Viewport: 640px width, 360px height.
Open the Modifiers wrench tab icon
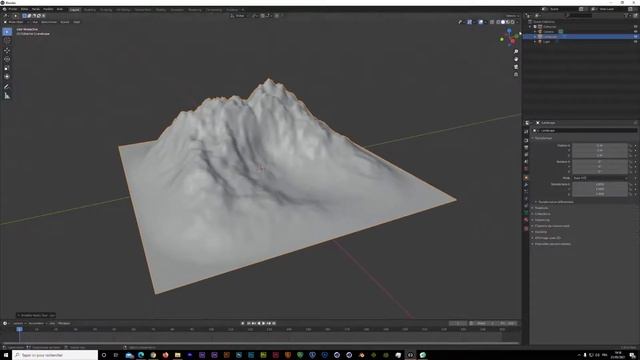526,185
